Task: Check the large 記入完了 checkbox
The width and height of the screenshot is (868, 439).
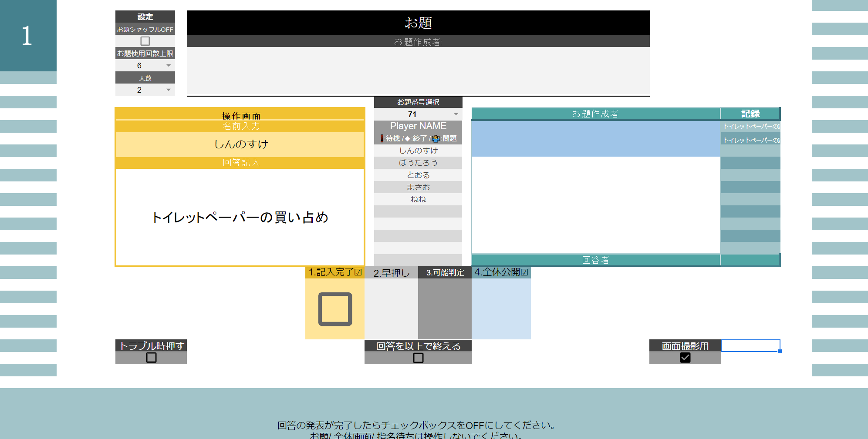Action: pos(335,309)
